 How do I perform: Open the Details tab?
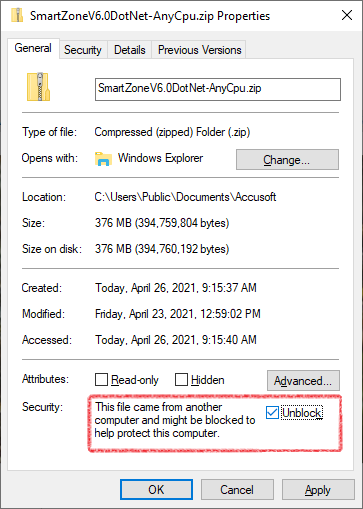coord(130,50)
